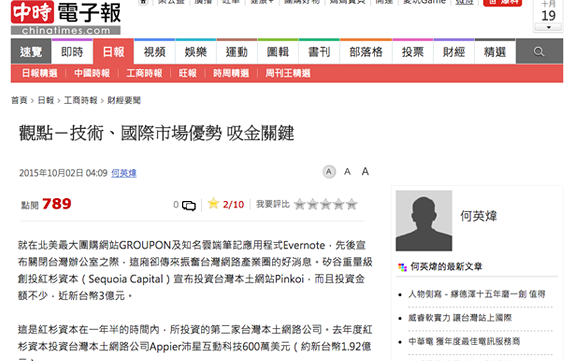Select the medium font size A
This screenshot has height=361, width=575.
click(x=347, y=171)
